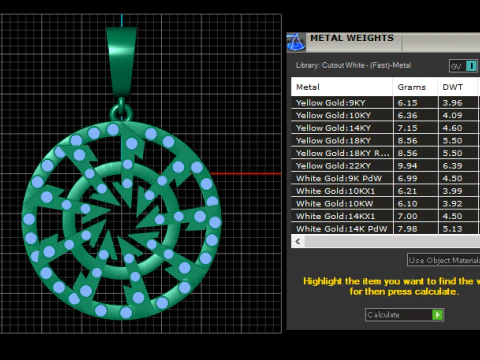Select the Yellow Gold:9KY row

[x=386, y=103]
